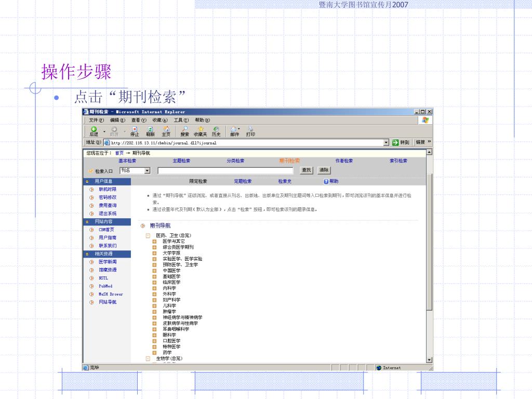Collapse the 医药、卫生(总览) tree node
This screenshot has width=532, height=399.
[x=148, y=235]
